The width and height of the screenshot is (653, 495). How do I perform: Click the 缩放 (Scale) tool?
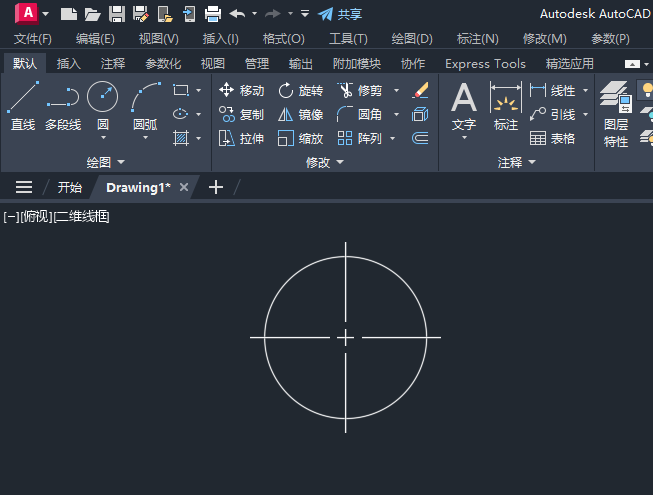click(x=300, y=138)
